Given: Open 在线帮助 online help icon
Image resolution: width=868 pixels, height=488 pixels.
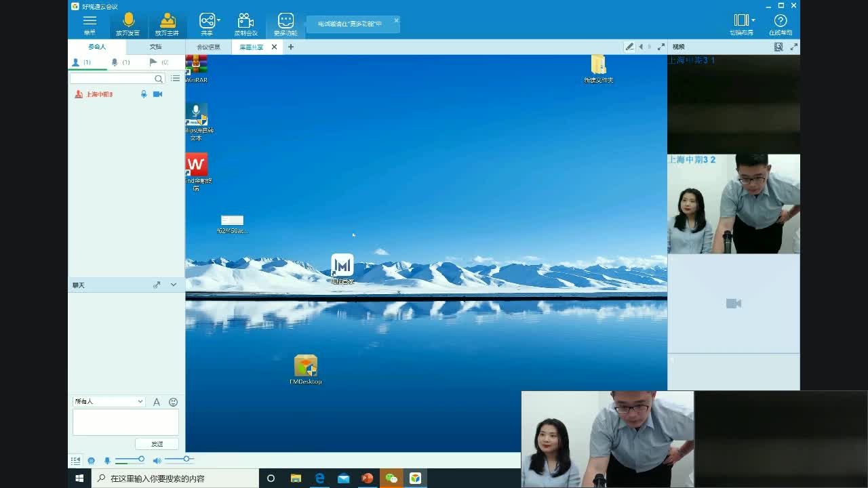Looking at the screenshot, I should [781, 24].
